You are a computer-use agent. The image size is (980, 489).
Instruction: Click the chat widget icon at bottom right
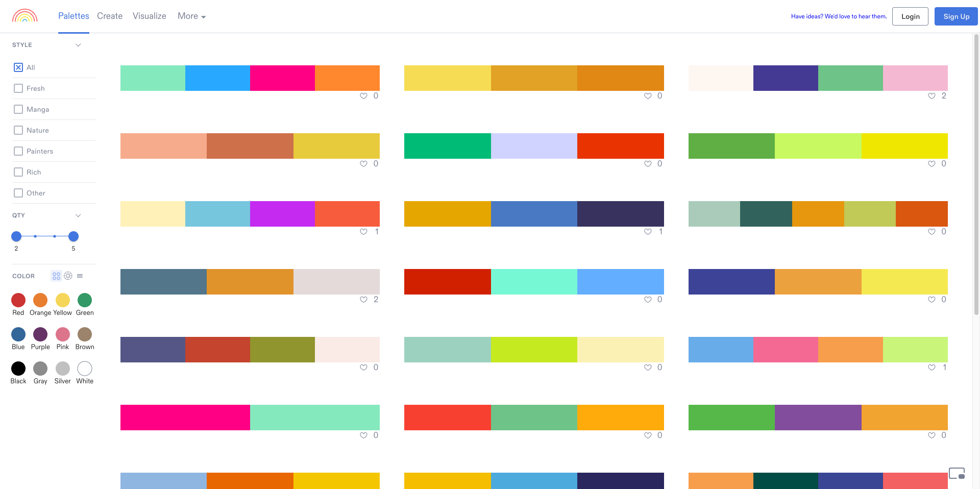point(957,473)
